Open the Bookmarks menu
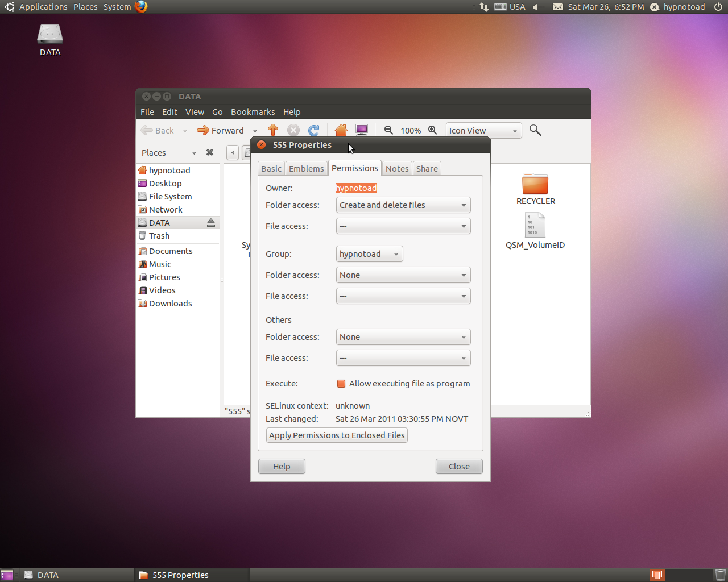The width and height of the screenshot is (728, 582). tap(253, 112)
